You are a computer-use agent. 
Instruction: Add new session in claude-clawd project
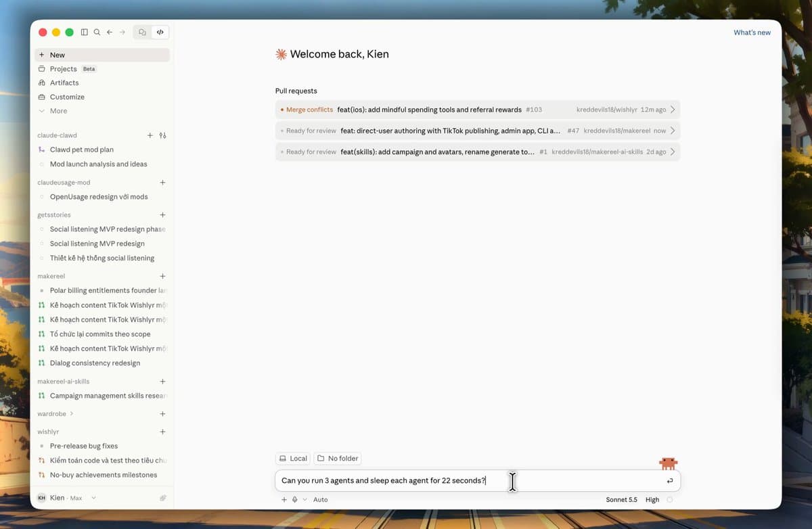tap(150, 135)
